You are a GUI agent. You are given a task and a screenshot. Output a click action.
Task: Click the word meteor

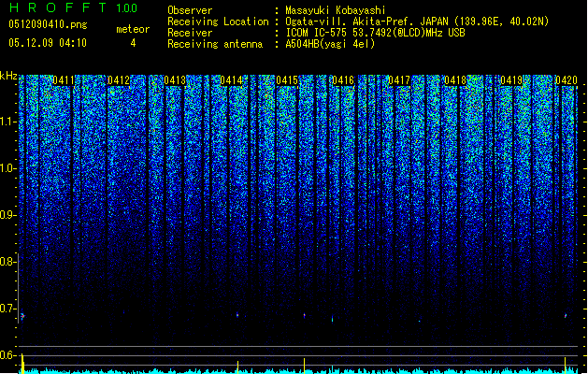point(133,29)
